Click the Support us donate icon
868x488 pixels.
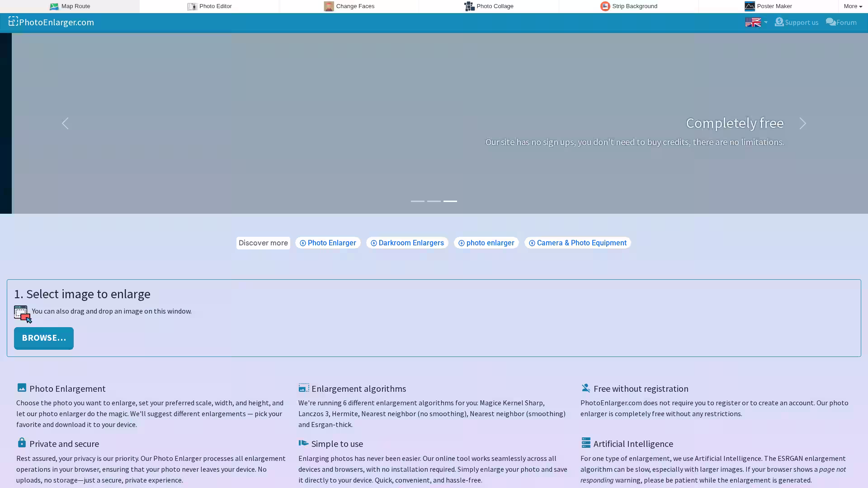pyautogui.click(x=779, y=22)
